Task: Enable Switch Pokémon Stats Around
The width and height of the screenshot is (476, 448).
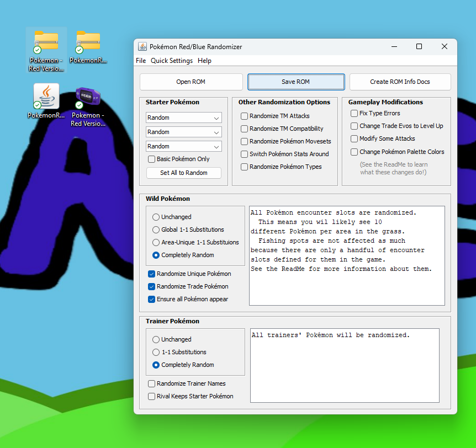Action: pos(244,154)
